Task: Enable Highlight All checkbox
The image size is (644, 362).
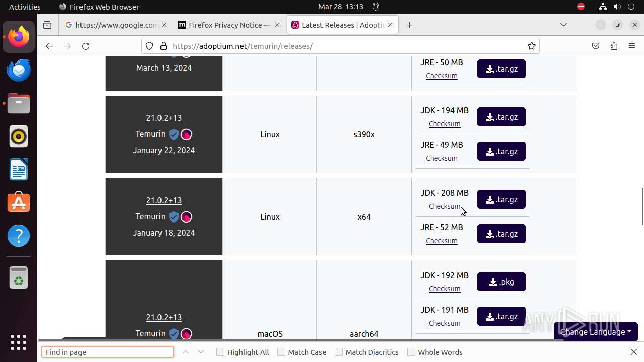Action: (x=220, y=352)
